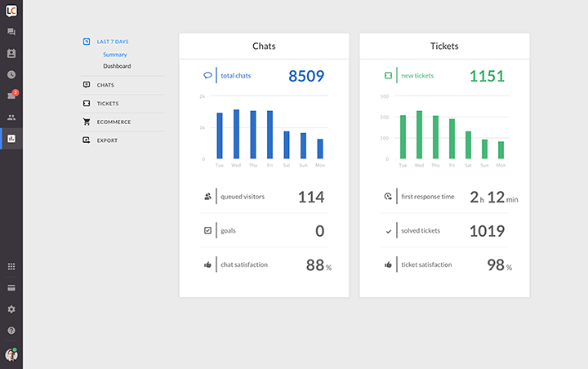Select the Summary report view
588x369 pixels.
(115, 55)
